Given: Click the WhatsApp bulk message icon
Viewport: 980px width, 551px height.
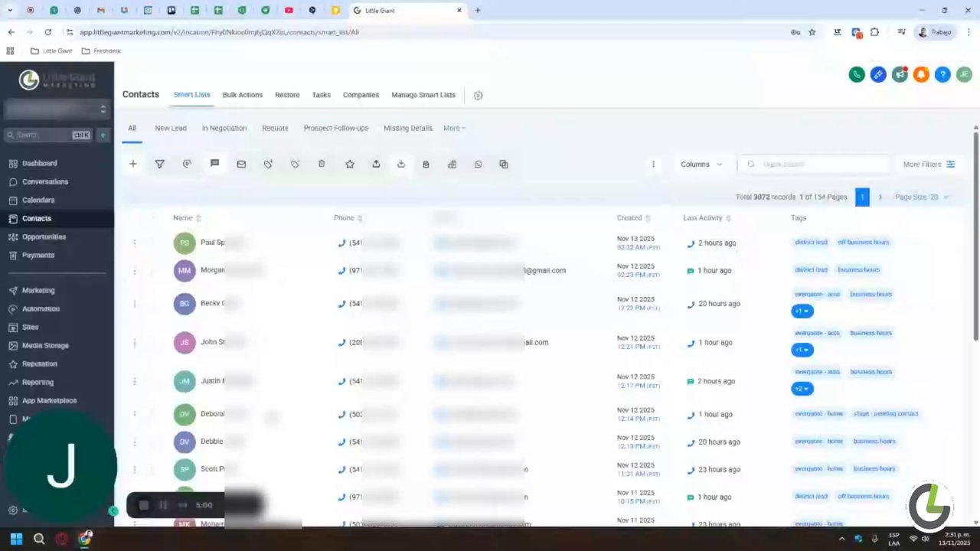Looking at the screenshot, I should click(478, 164).
